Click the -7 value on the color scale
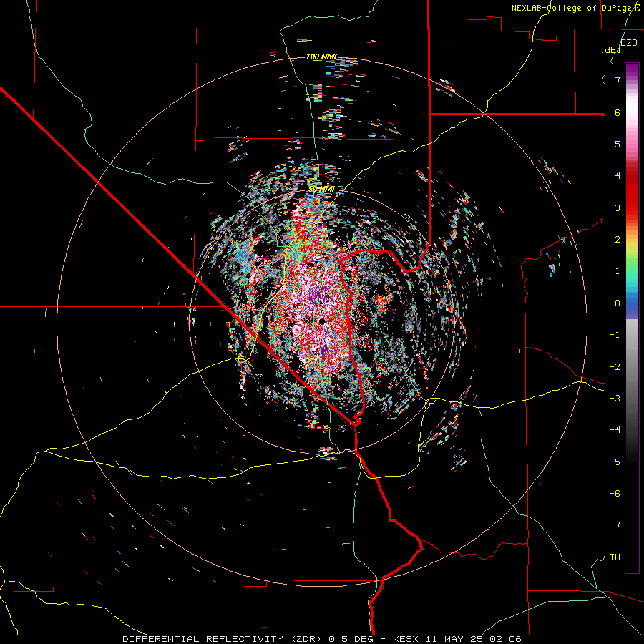This screenshot has height=644, width=644. tap(615, 525)
